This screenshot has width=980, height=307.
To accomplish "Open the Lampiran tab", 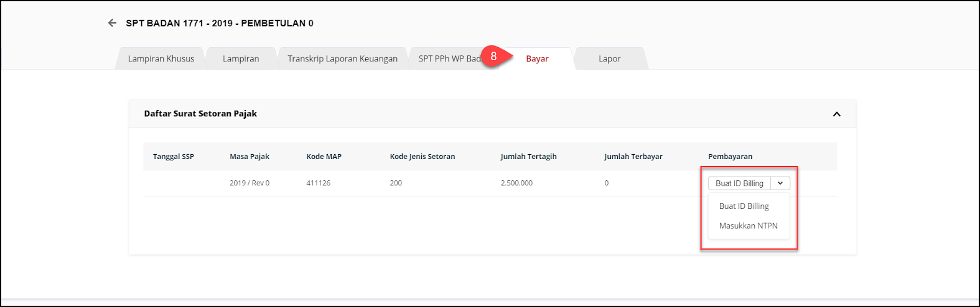I will point(241,59).
